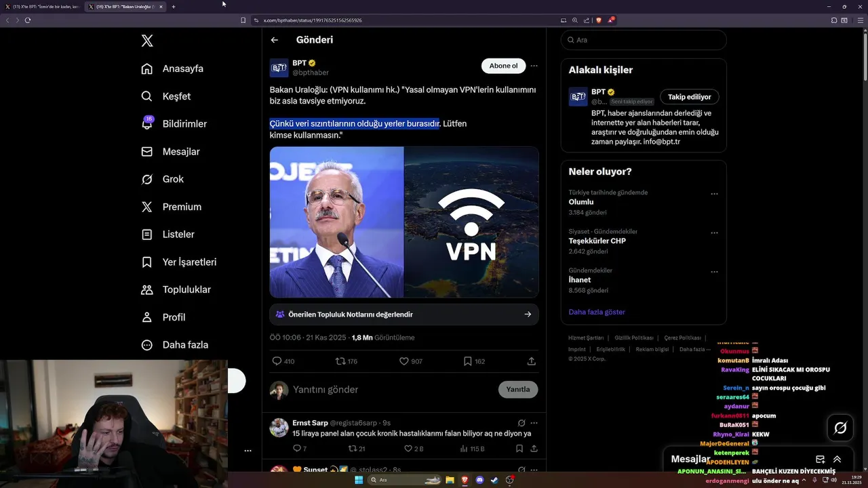
Task: Repost Ernst Sarp's reply showing 21
Action: tap(352, 449)
